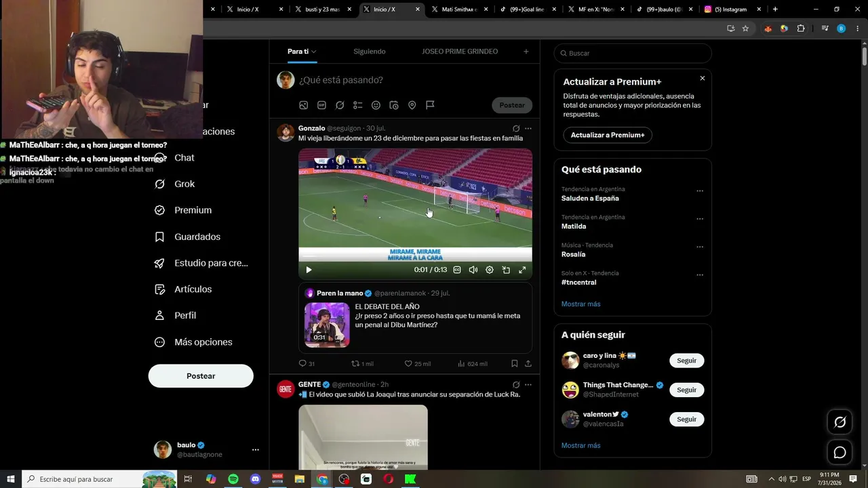Image resolution: width=868 pixels, height=488 pixels.
Task: Click the page vertical scrollbar
Action: (864, 56)
